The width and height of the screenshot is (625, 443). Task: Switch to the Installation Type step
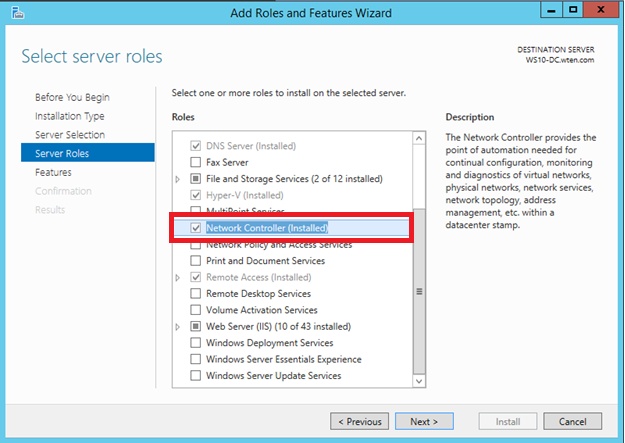(70, 116)
